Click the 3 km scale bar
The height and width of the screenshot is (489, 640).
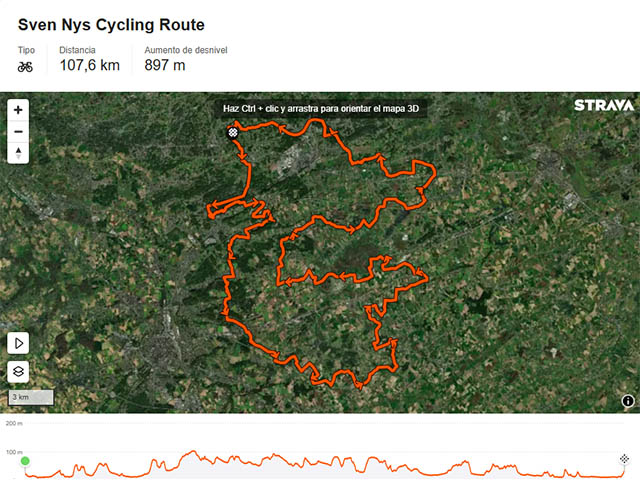click(31, 397)
